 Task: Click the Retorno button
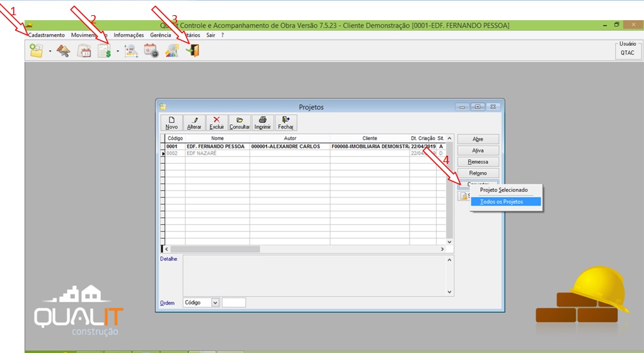tap(478, 173)
